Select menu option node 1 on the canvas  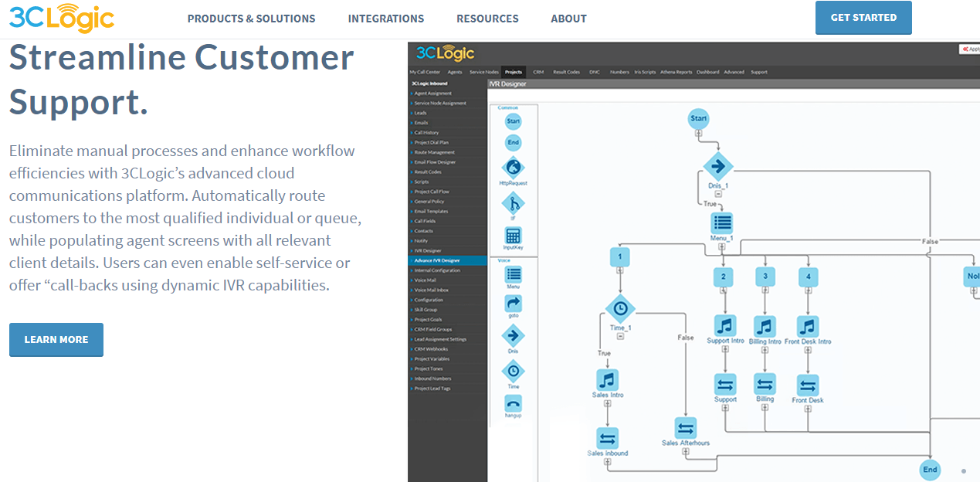[x=619, y=256]
